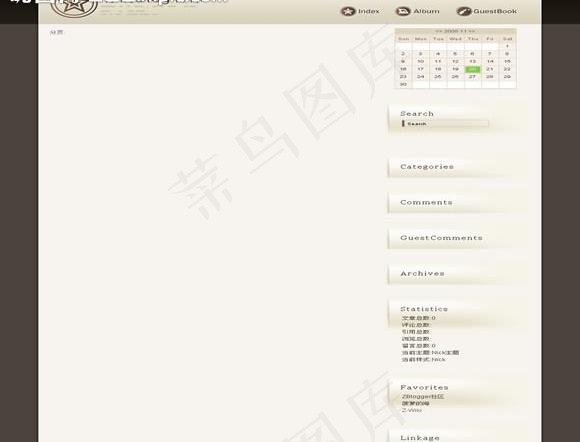Select the green highlighted date 20
Screen dimensions: 580x442
tap(473, 69)
